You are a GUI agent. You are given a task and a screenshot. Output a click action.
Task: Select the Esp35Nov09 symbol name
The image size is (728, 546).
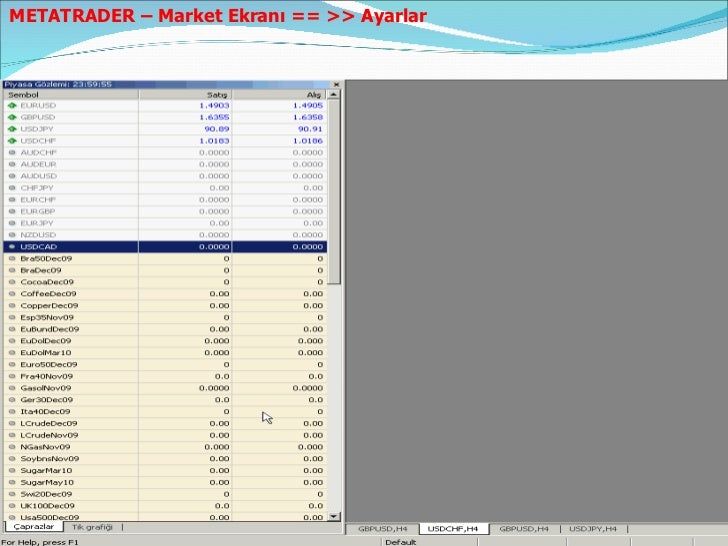47,318
